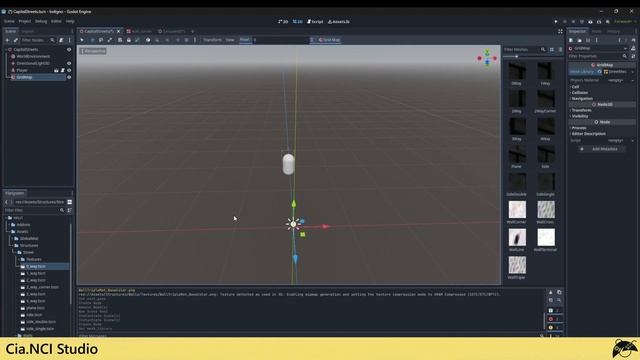Choose the Rotate Mode tool
The width and height of the screenshot is (640, 360).
coord(101,40)
